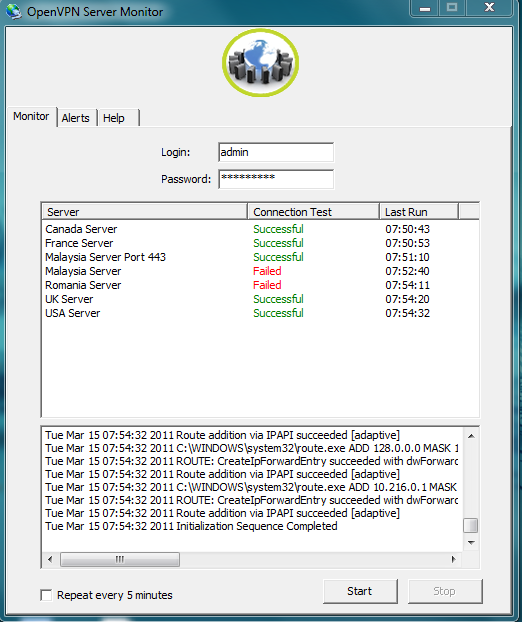Click the Successful status for USA Server
Viewport: 522px width, 622px height.
coord(278,313)
